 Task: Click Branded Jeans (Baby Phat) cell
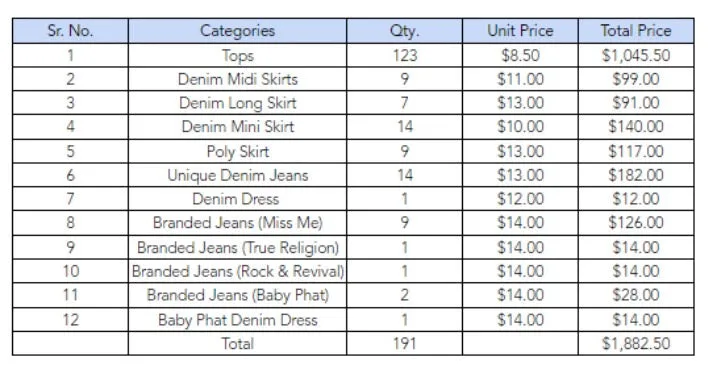pos(237,295)
